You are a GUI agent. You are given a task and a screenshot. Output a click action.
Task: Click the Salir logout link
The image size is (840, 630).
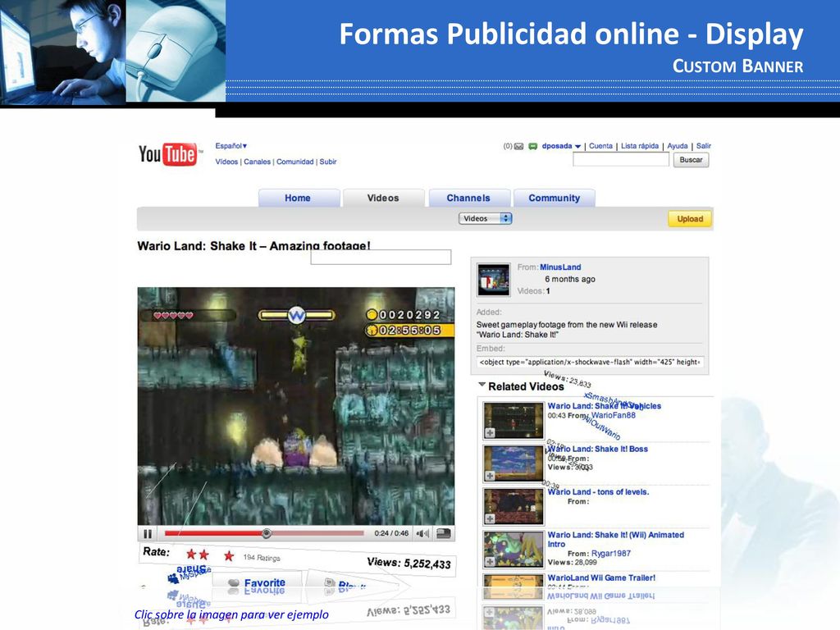click(x=703, y=146)
